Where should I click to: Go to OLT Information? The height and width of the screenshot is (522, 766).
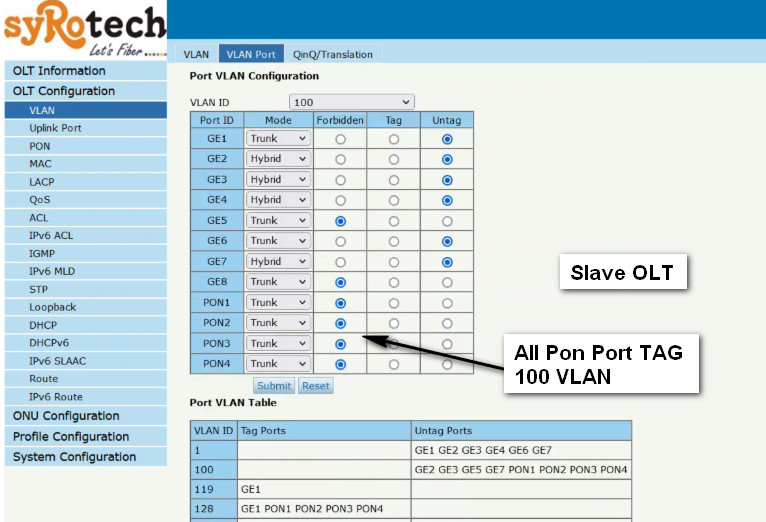click(59, 71)
